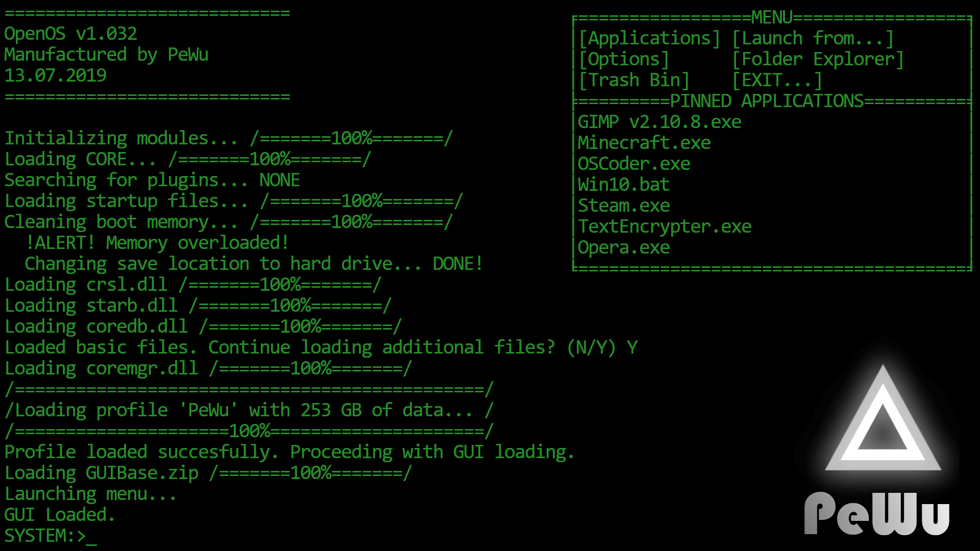
Task: Open the [Trash Bin] entry
Action: point(634,80)
